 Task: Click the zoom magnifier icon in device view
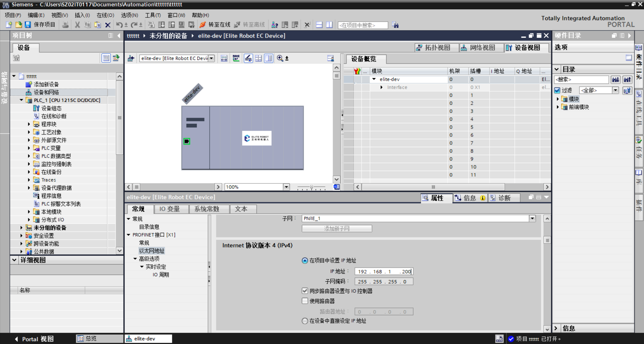(x=280, y=58)
